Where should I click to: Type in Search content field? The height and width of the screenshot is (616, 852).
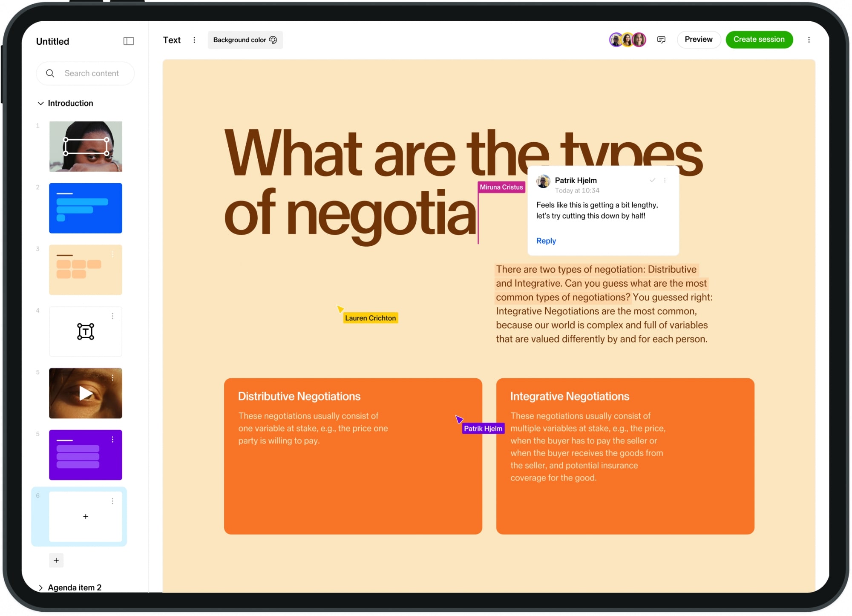[x=85, y=73]
